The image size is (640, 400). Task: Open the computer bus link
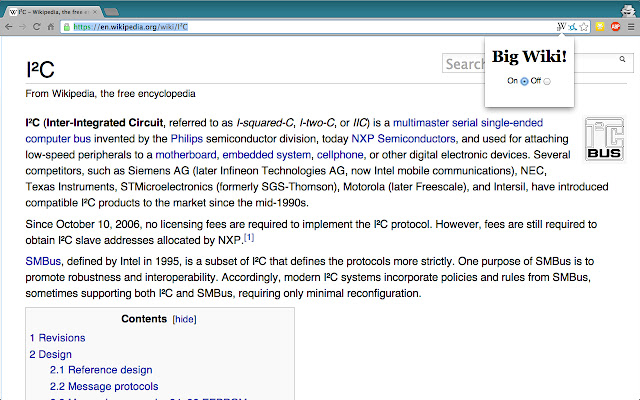click(58, 139)
